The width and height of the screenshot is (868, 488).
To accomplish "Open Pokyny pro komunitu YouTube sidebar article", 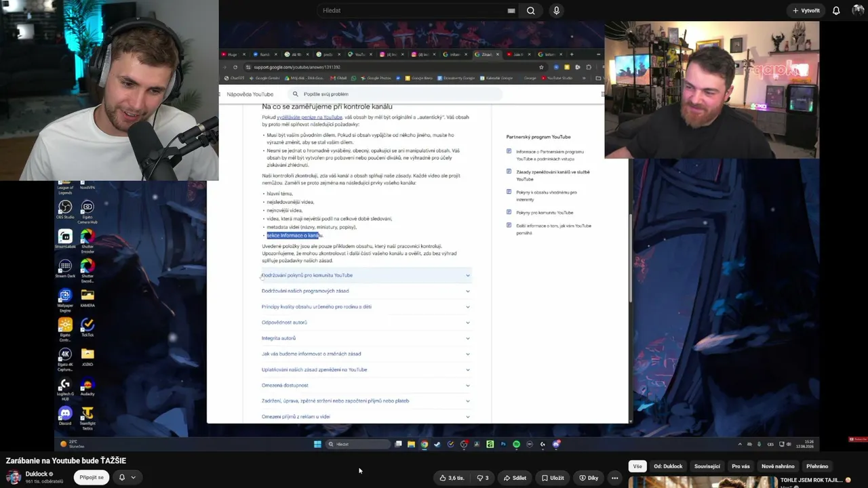I will tap(544, 213).
